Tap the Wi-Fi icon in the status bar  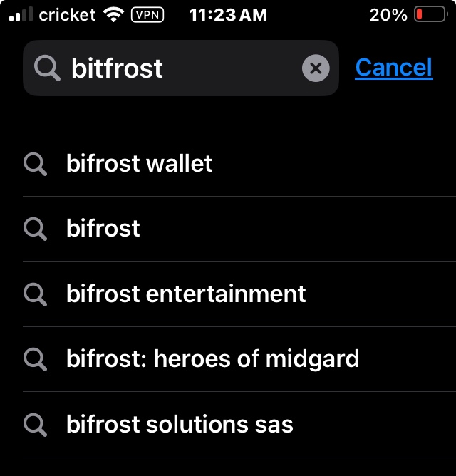click(x=113, y=14)
